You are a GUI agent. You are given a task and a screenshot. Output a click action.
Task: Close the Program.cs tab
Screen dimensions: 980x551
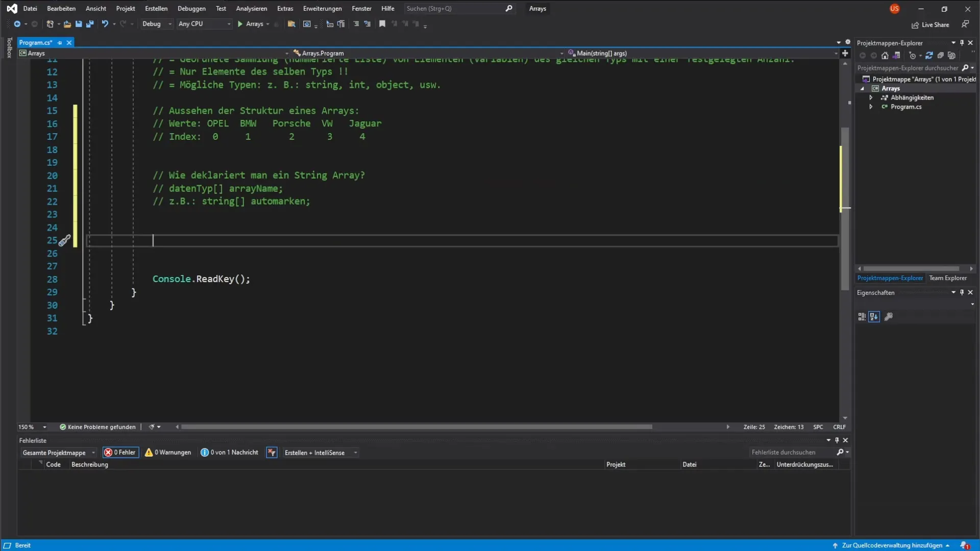click(x=69, y=43)
